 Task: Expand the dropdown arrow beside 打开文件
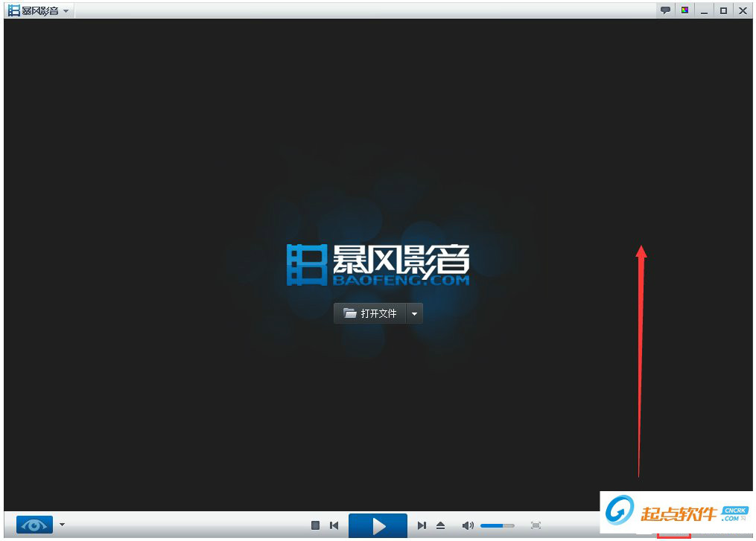[415, 313]
